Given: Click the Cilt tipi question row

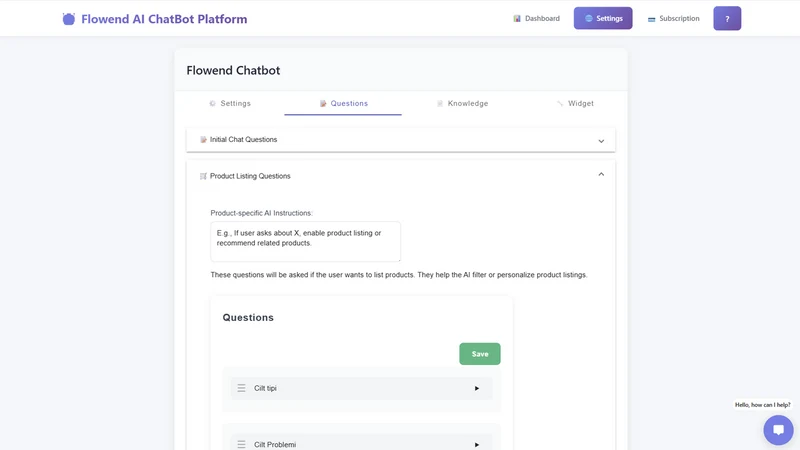Looking at the screenshot, I should (x=361, y=388).
